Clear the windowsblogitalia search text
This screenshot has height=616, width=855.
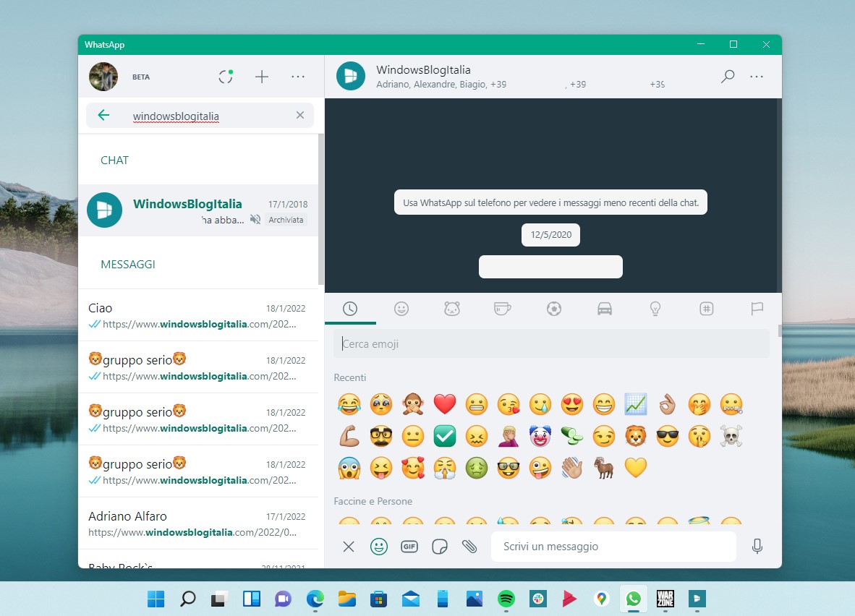click(x=300, y=115)
